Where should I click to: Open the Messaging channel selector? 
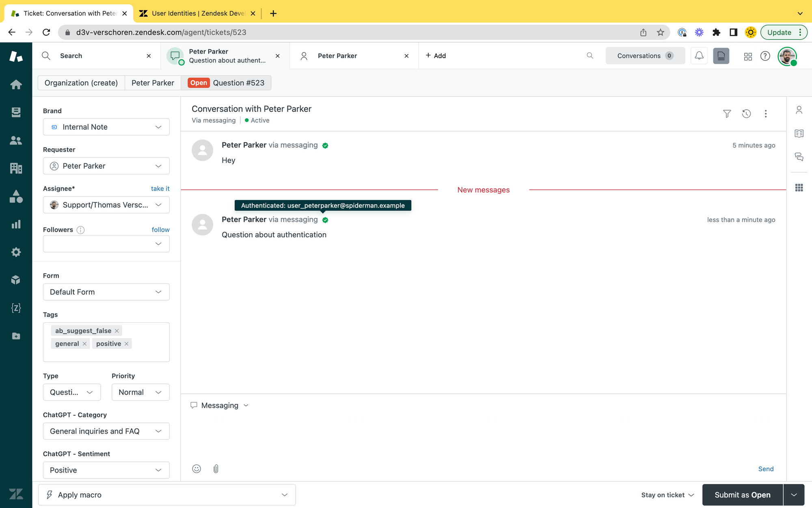coord(220,406)
